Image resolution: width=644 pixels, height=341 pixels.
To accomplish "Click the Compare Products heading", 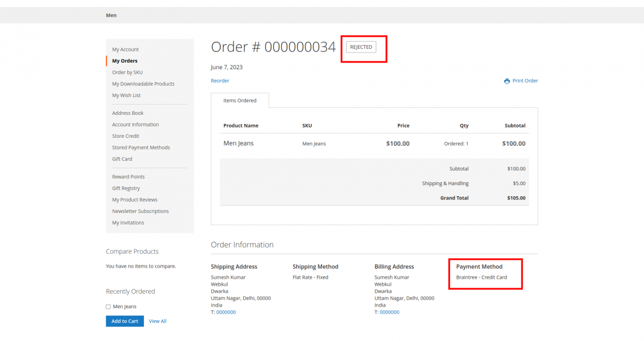I will [132, 251].
